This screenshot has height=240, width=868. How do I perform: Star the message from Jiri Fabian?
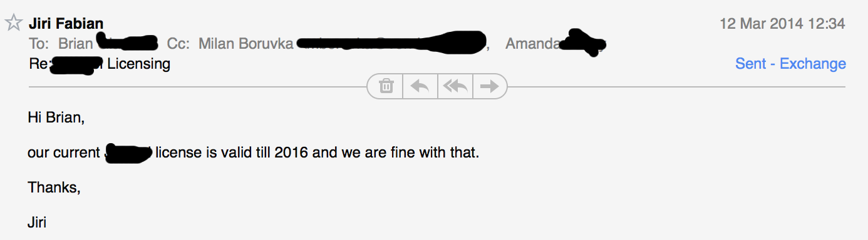(13, 24)
